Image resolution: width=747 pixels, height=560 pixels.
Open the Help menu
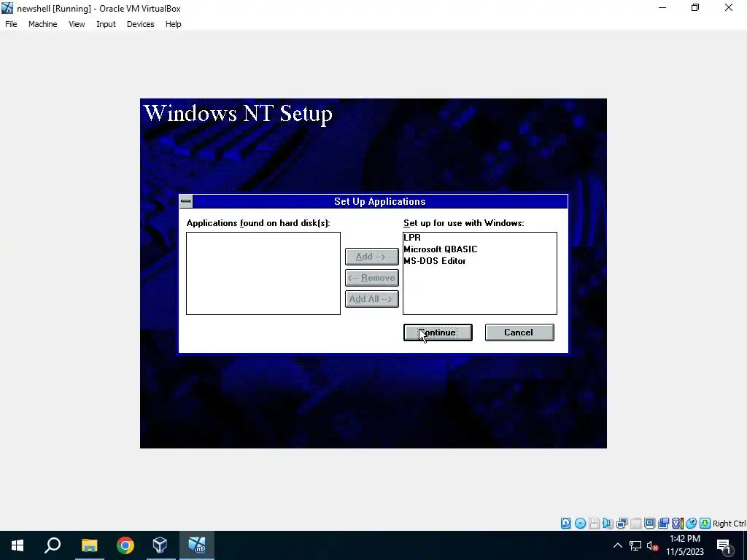tap(174, 24)
